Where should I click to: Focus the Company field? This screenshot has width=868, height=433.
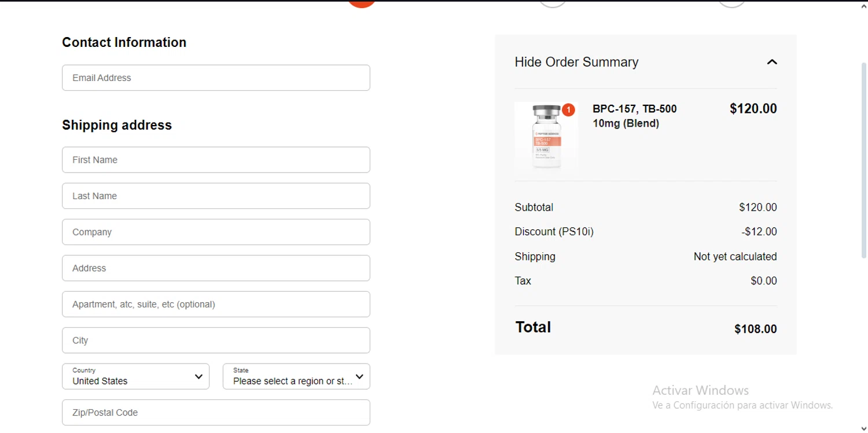pyautogui.click(x=216, y=232)
